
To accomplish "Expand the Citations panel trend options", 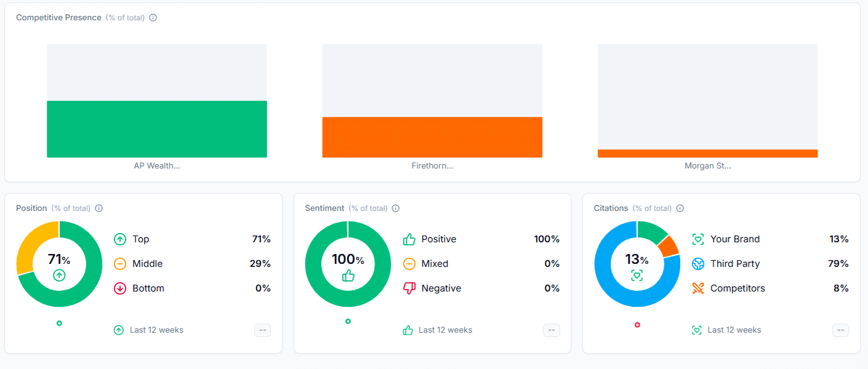I will pos(840,330).
